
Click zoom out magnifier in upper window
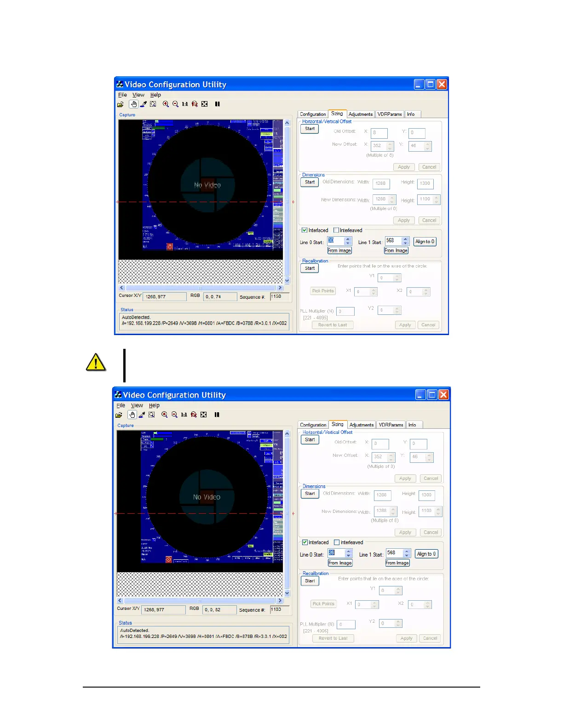(x=175, y=104)
